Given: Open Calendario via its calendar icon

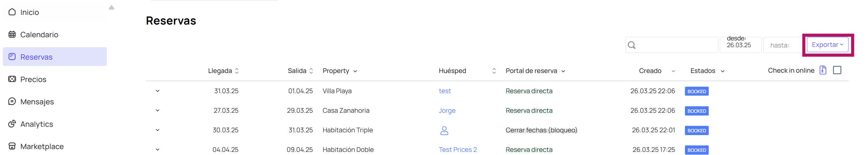Looking at the screenshot, I should click(12, 34).
